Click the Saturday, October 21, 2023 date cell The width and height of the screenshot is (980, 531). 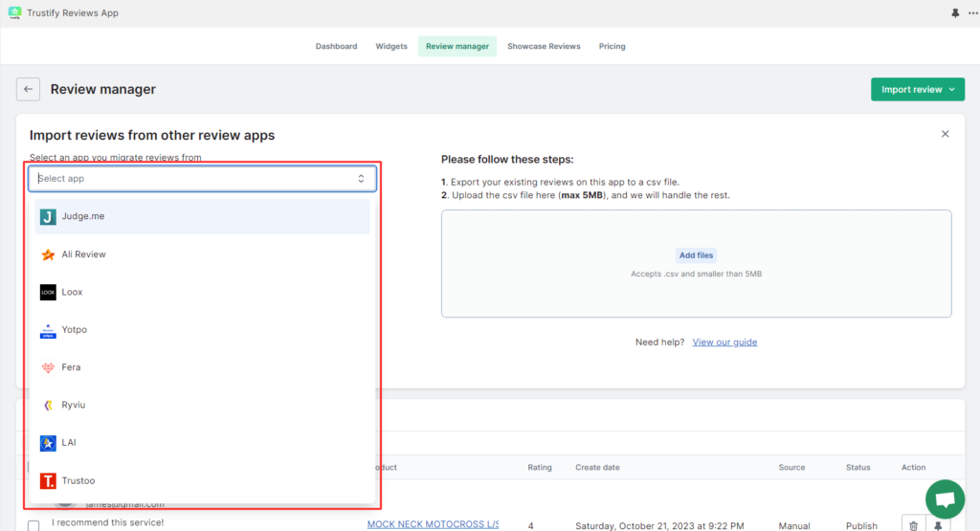[659, 526]
